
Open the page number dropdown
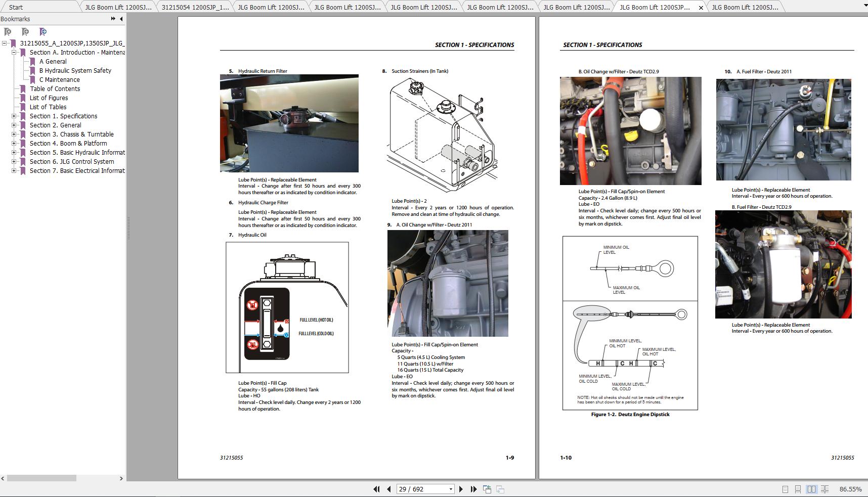coord(451,489)
